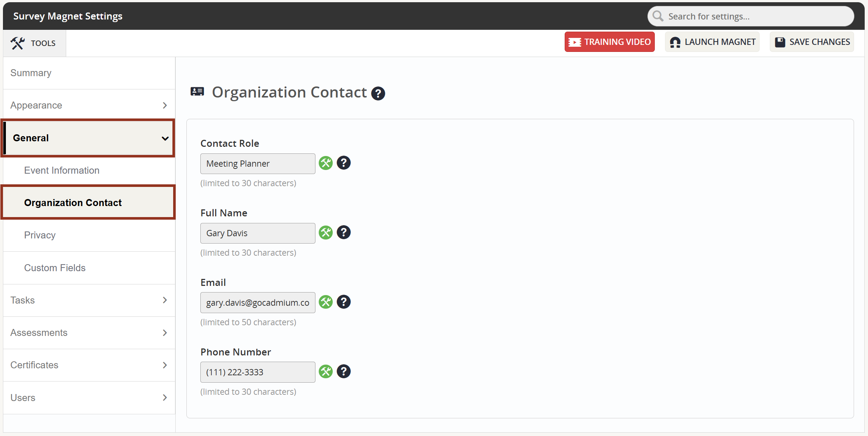Image resolution: width=868 pixels, height=436 pixels.
Task: Open the Tools menu with hammer icon
Action: (x=34, y=43)
